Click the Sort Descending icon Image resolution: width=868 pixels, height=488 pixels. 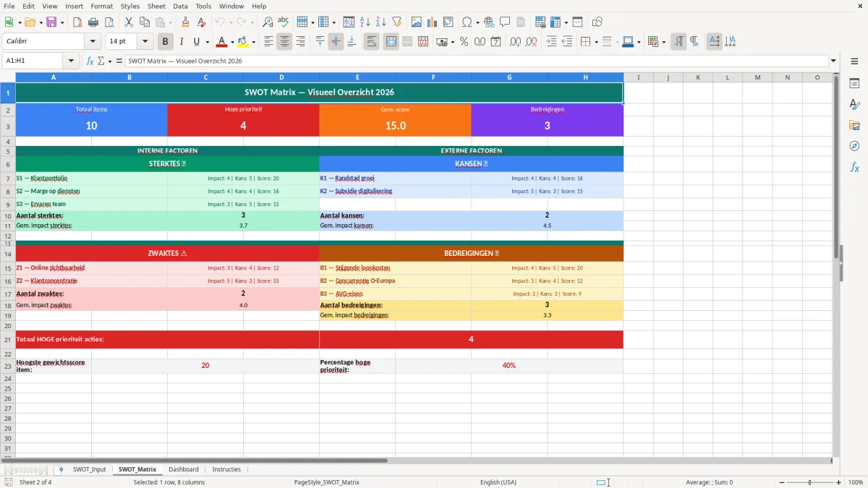tap(381, 22)
